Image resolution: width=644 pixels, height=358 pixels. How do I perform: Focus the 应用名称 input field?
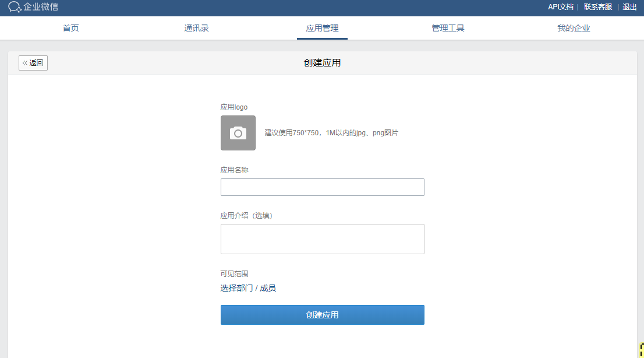click(x=323, y=187)
